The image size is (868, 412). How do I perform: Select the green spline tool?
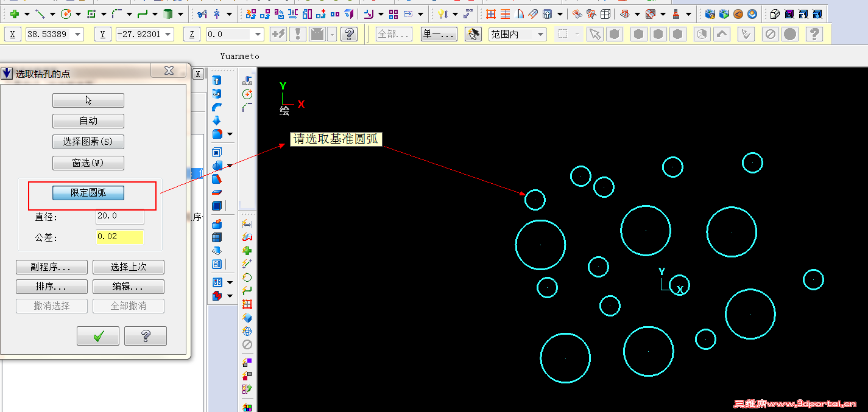click(x=143, y=14)
